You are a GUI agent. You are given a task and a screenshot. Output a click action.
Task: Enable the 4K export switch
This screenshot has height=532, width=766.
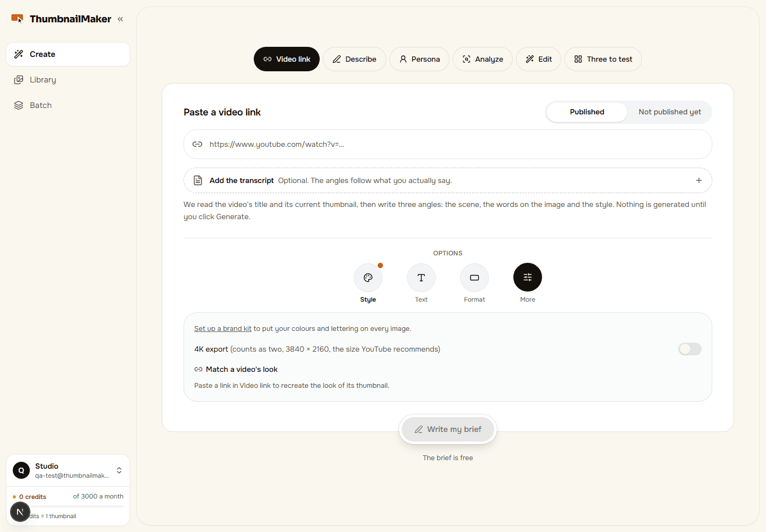[x=690, y=349]
